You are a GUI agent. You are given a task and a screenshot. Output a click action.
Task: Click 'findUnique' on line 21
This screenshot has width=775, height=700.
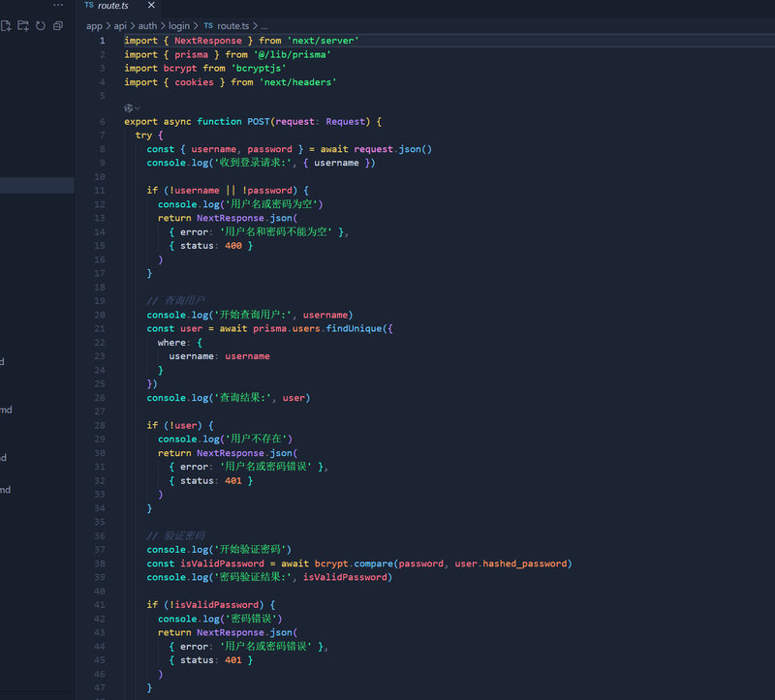354,328
